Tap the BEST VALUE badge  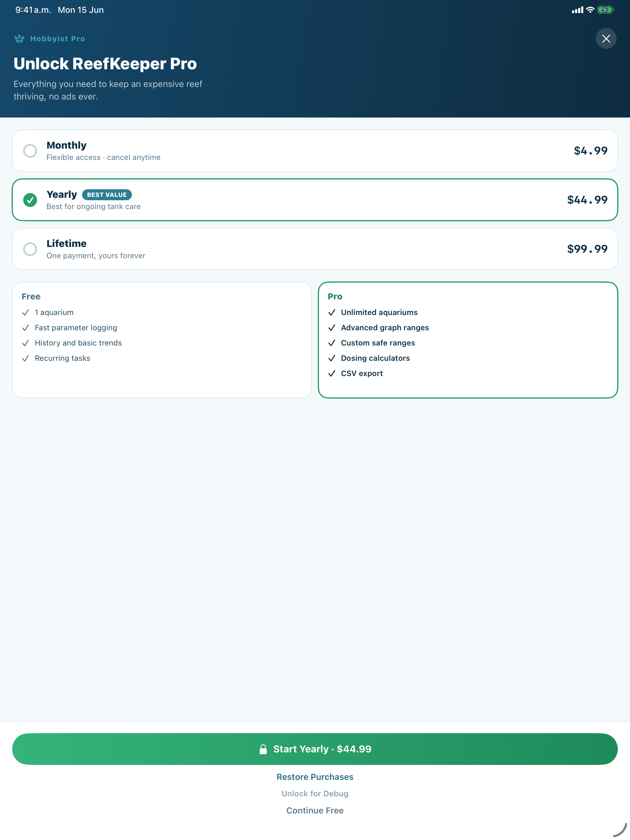point(107,195)
